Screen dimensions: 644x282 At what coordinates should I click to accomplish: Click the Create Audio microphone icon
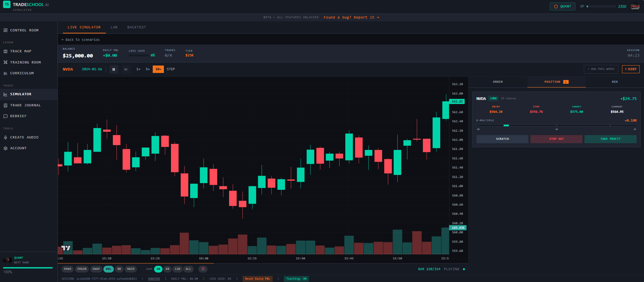click(x=5, y=137)
